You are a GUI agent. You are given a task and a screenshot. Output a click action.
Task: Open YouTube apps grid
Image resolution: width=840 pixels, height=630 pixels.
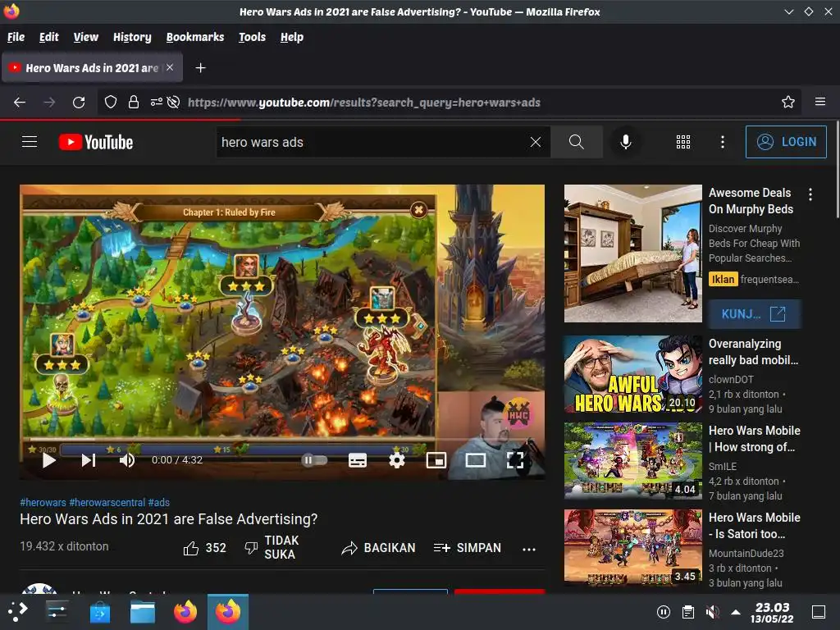(683, 142)
